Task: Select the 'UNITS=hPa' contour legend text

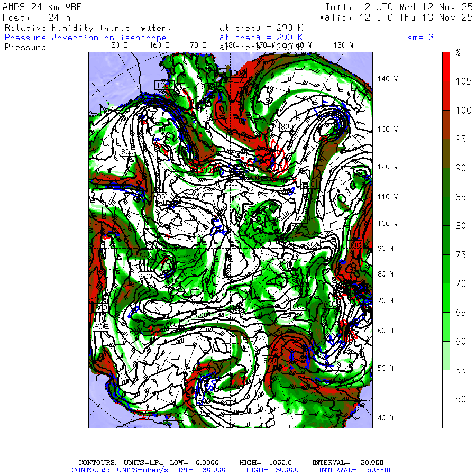Action: 143,463
